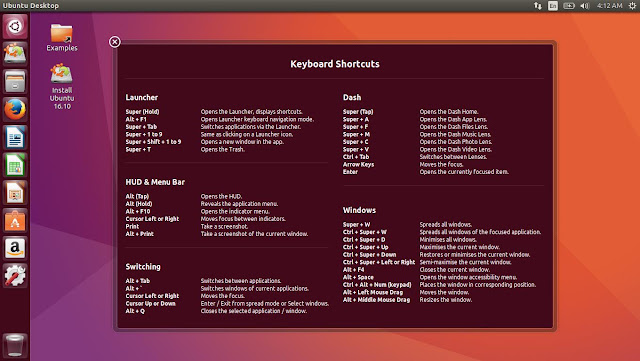Open Install Ubuntu 16.10 desktop icon

62,86
